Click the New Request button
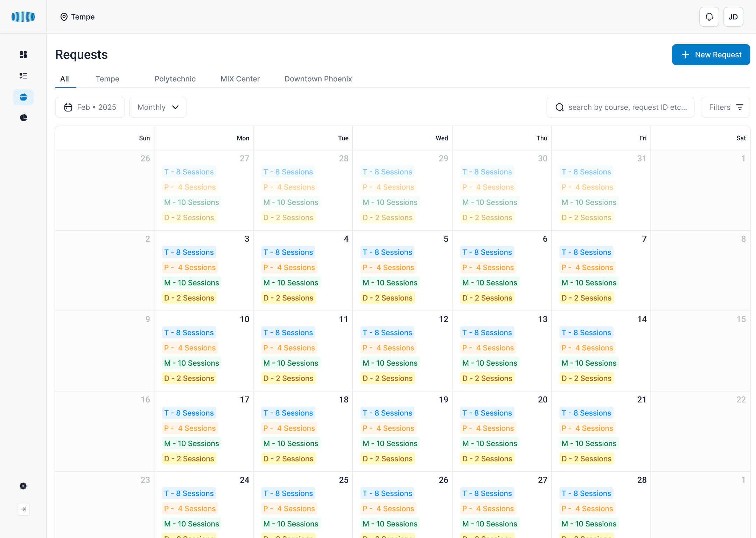The height and width of the screenshot is (538, 756). (711, 55)
